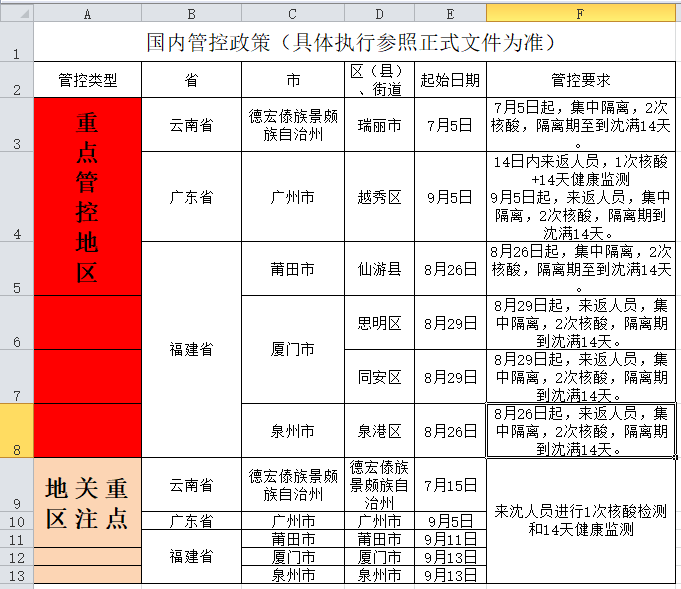Click 8月26日 in row 8

click(450, 430)
